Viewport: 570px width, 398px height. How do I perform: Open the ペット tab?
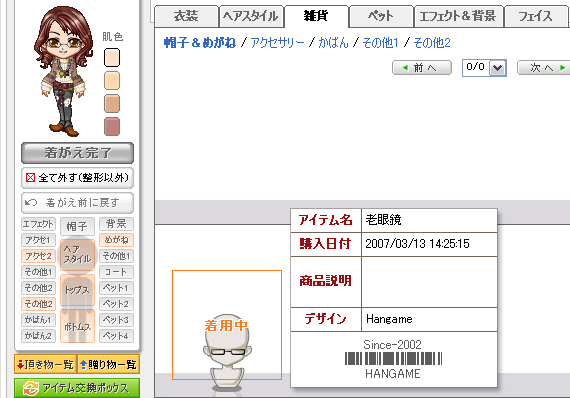(x=381, y=16)
